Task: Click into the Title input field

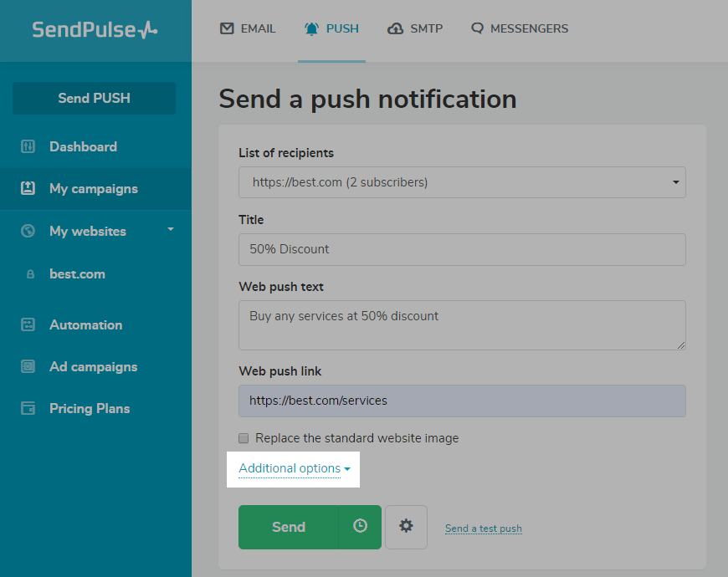Action: pos(462,249)
